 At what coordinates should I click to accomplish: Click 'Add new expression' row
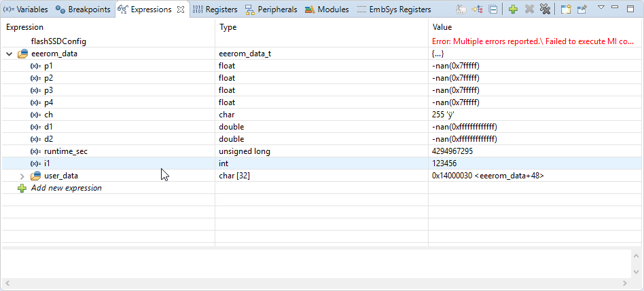coord(66,188)
